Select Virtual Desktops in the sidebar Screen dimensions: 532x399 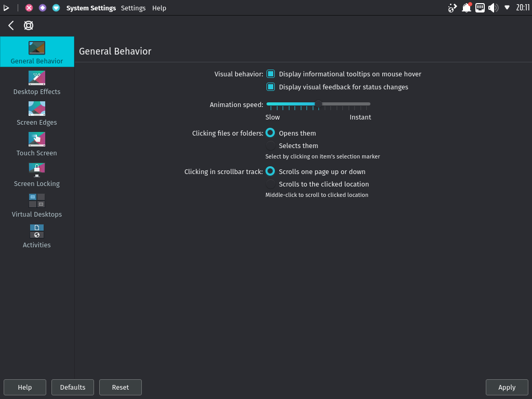tap(36, 205)
